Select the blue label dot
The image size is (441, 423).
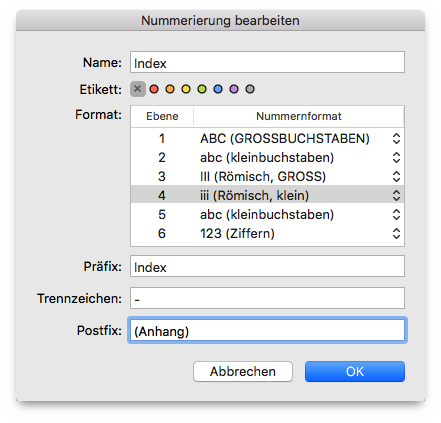(x=218, y=89)
